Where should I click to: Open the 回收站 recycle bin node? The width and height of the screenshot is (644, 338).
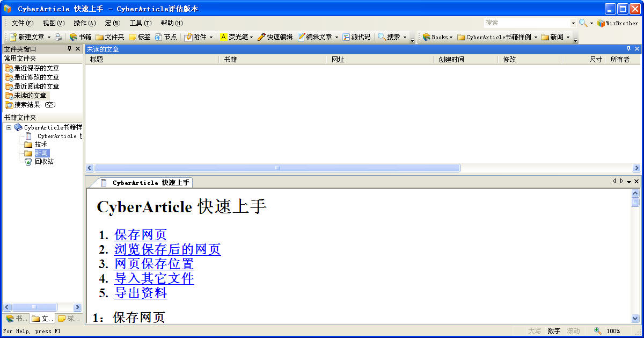click(39, 162)
